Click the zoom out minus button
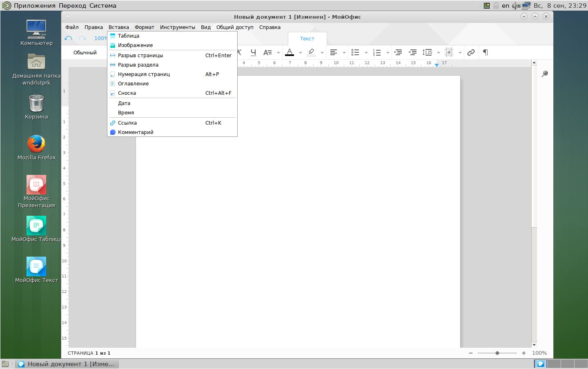Viewport: 588px width, 369px height. pos(471,353)
